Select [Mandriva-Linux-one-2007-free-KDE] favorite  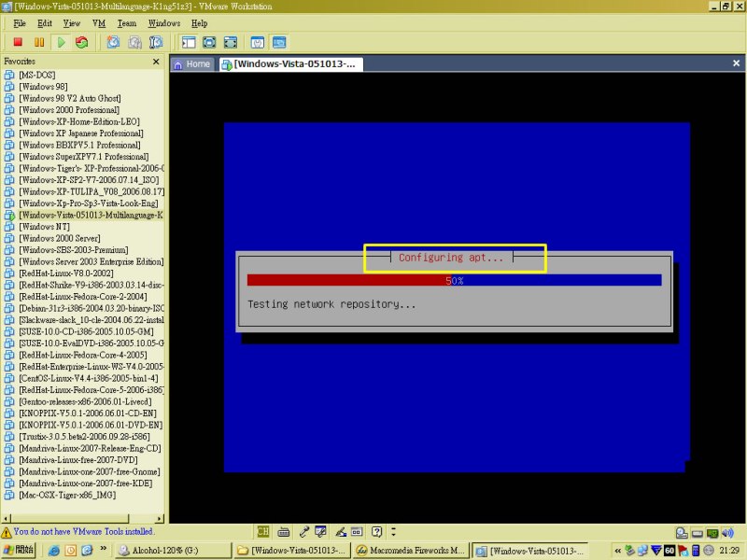coord(86,483)
